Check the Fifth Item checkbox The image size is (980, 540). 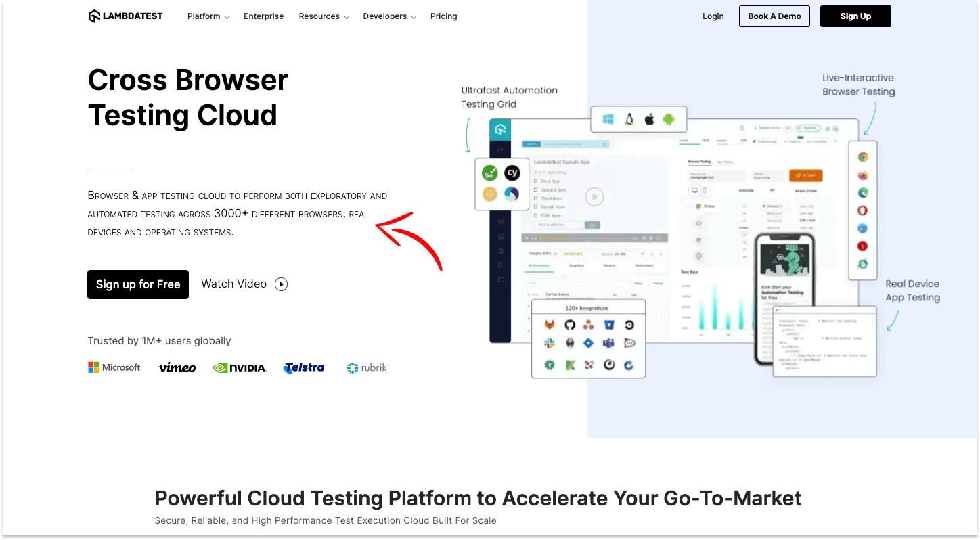(x=536, y=215)
